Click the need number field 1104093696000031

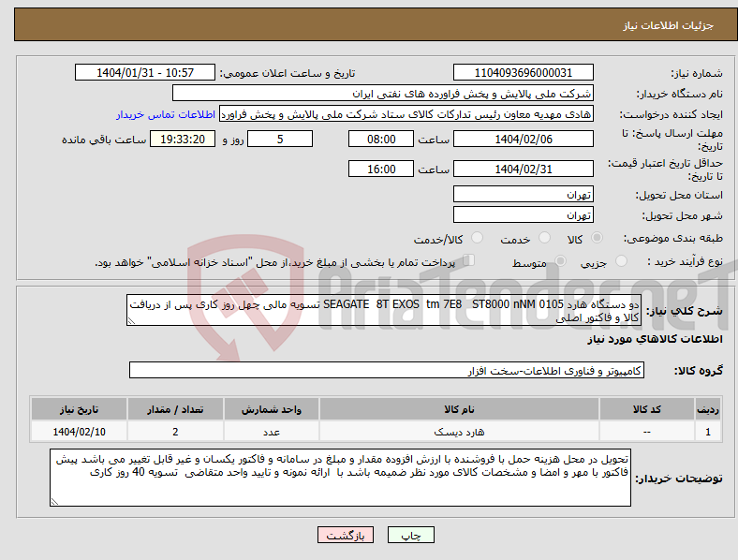[x=524, y=72]
